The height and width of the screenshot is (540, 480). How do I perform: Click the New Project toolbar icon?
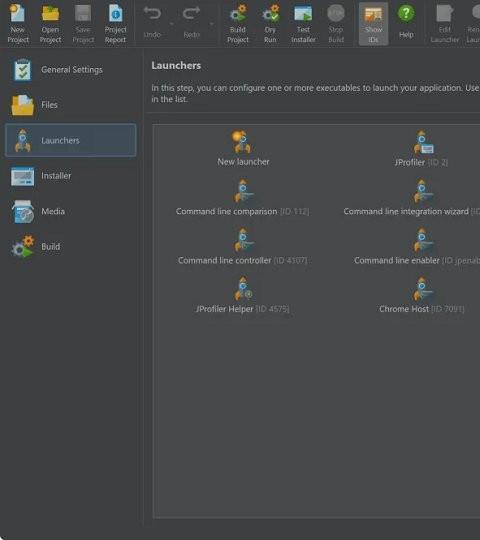(18, 23)
